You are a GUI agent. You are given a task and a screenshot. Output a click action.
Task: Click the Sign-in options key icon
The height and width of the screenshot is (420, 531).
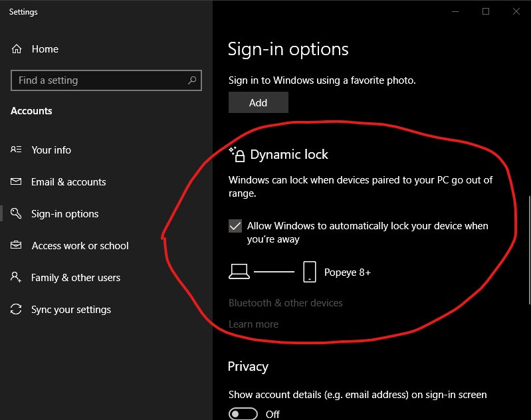16,213
